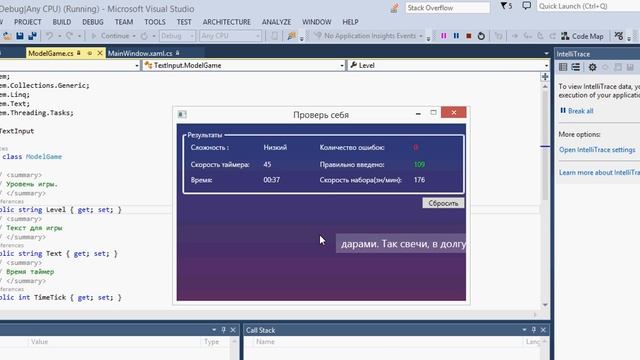Viewport: 640px width, 360px height.
Task: Click the Save All icon
Action: point(32,36)
